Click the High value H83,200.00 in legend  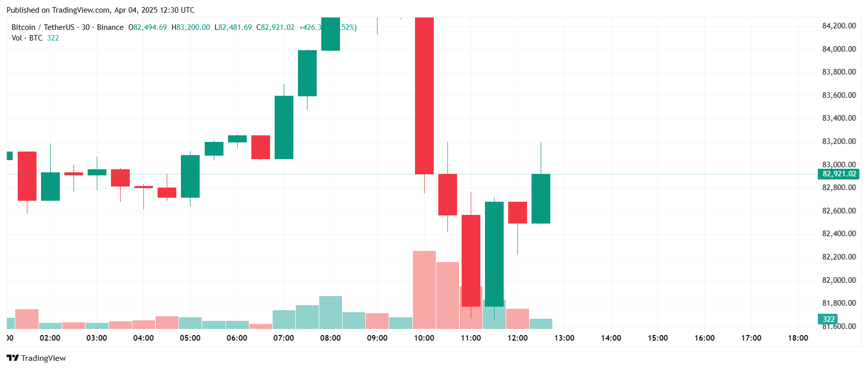[x=191, y=27]
